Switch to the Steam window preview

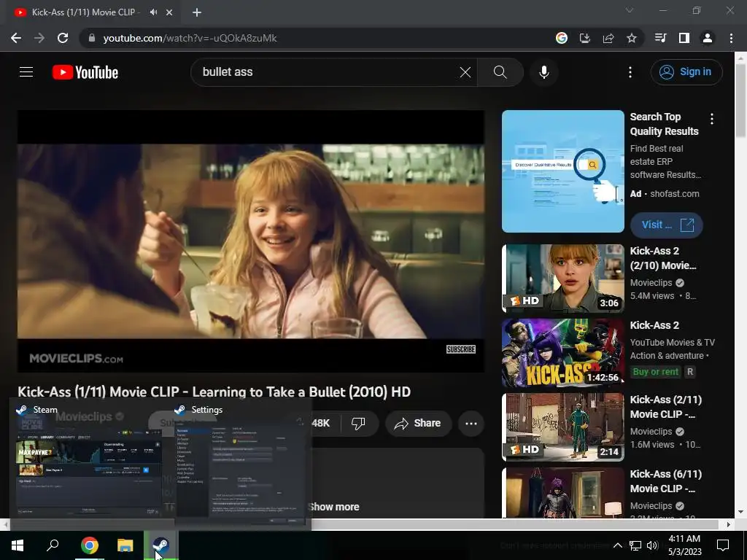click(88, 463)
